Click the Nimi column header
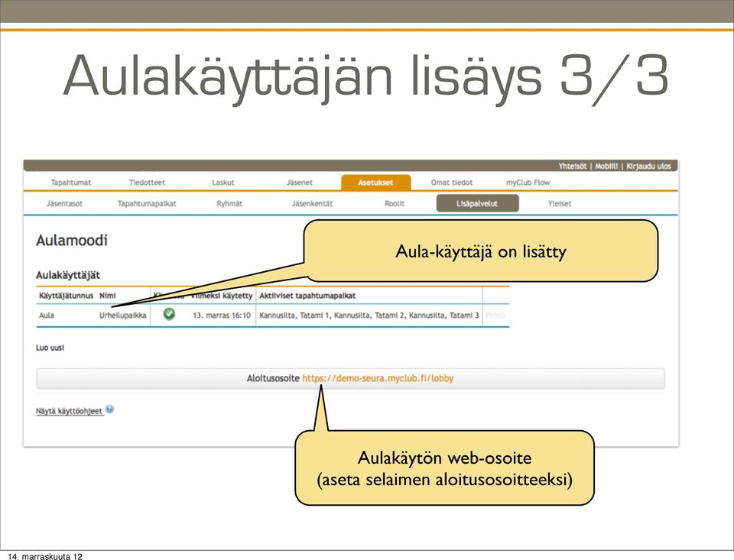The height and width of the screenshot is (560, 734). 108,296
